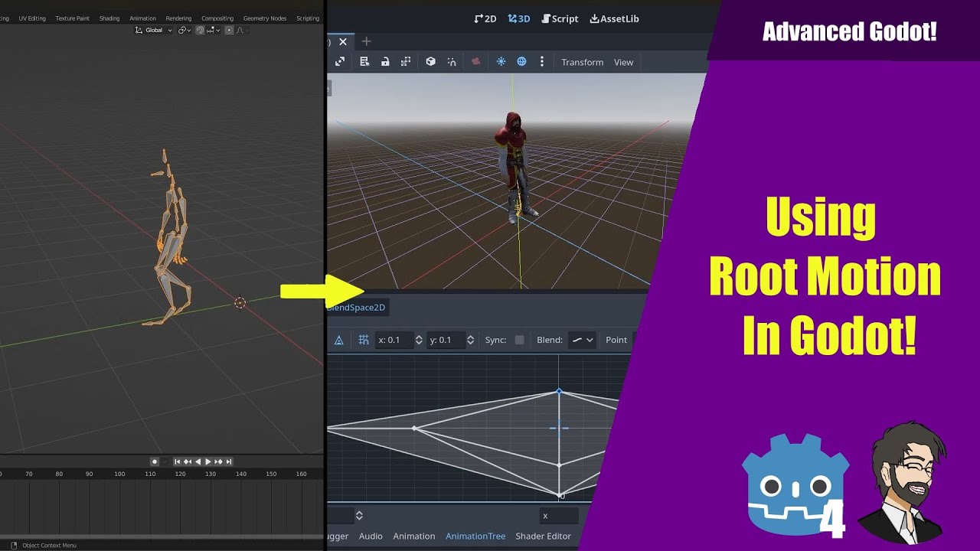Click the blend space triangle tool icon
Viewport: 980px width, 551px height.
pyautogui.click(x=338, y=340)
